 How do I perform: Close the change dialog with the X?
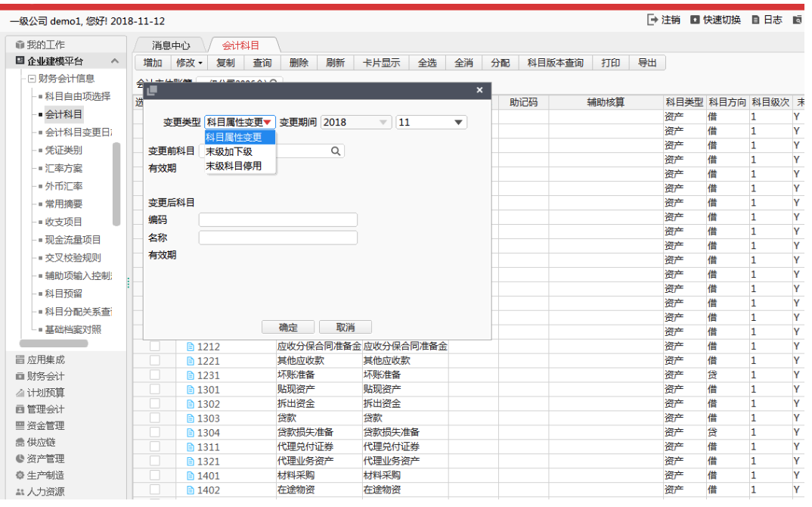click(479, 90)
